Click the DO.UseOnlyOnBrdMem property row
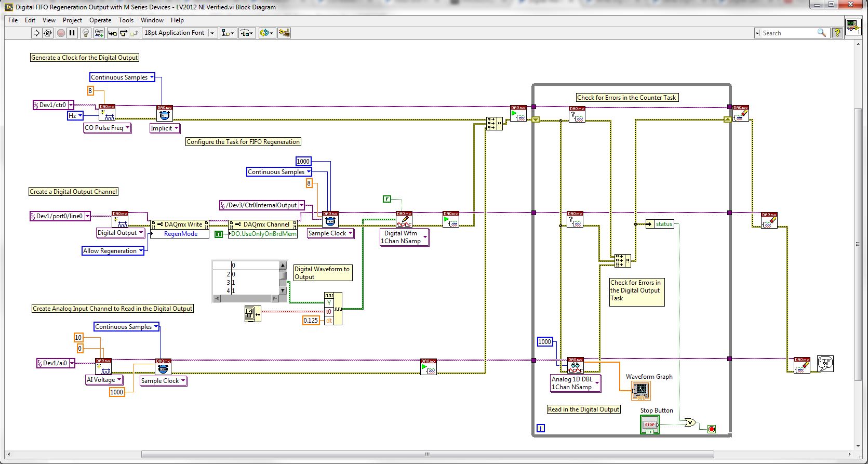Image resolution: width=868 pixels, height=464 pixels. (263, 234)
